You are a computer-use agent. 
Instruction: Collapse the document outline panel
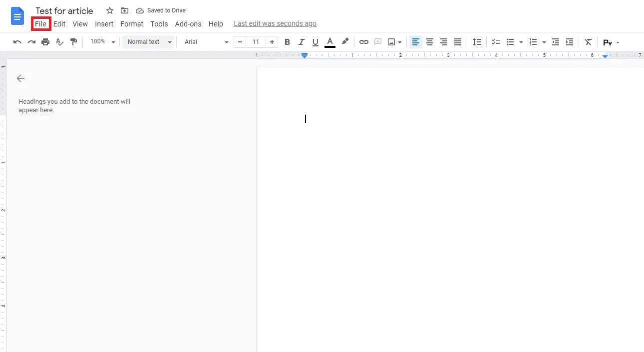tap(20, 78)
